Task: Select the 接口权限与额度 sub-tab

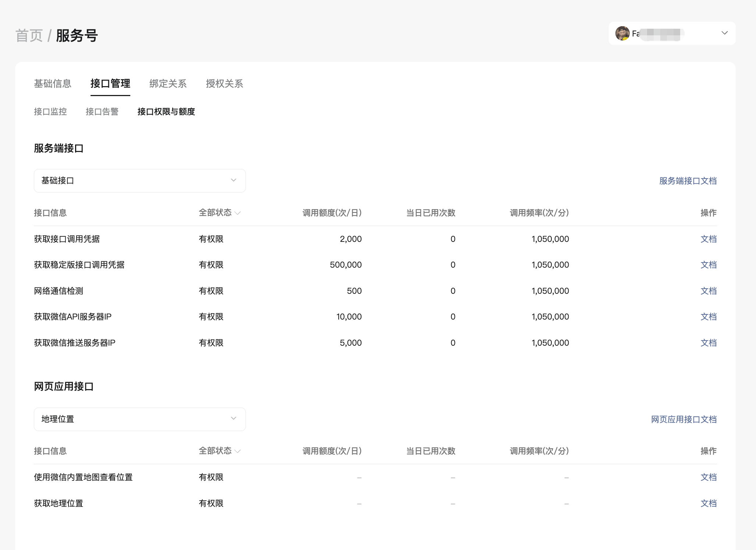Action: [166, 112]
